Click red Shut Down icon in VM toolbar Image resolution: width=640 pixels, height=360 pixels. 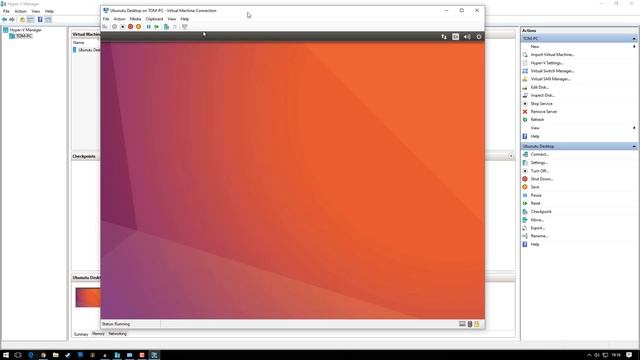click(x=131, y=27)
